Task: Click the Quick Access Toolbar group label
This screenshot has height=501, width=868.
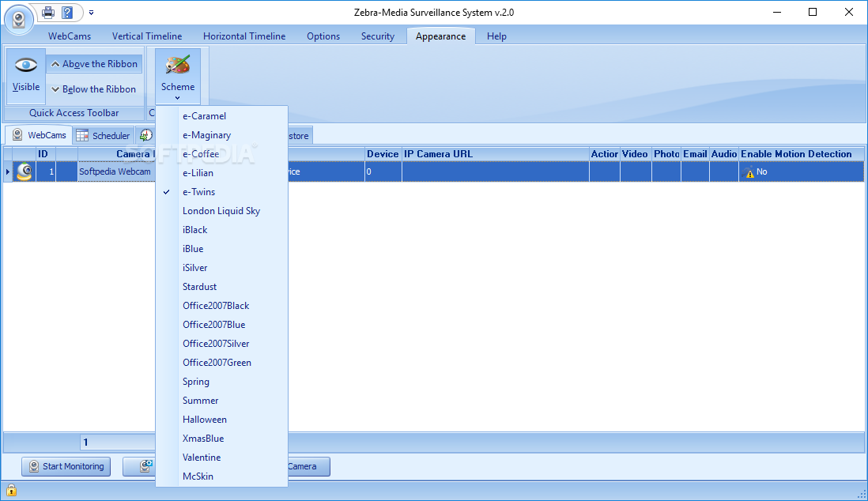Action: point(74,113)
